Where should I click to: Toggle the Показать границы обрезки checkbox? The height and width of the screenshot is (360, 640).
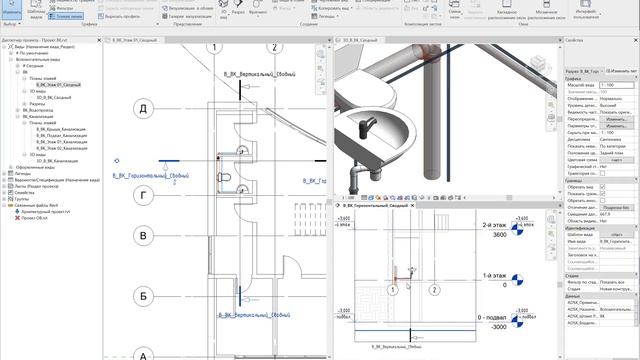point(602,193)
